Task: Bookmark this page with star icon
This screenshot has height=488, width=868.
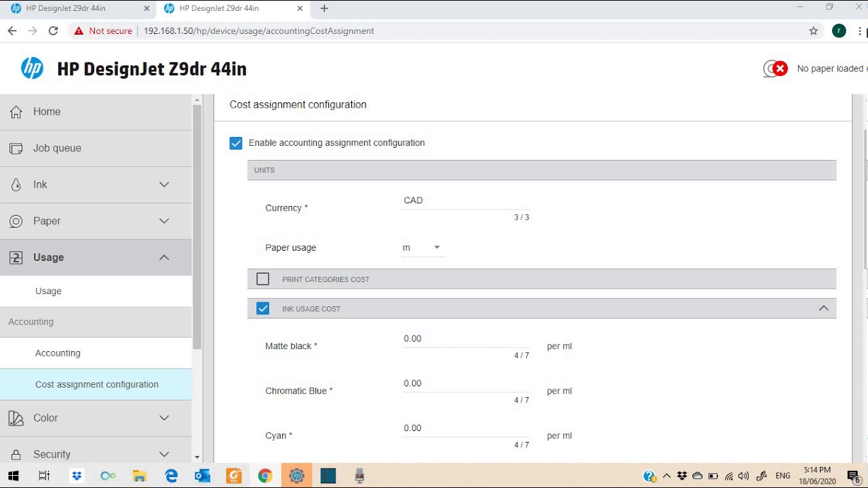Action: coord(813,30)
